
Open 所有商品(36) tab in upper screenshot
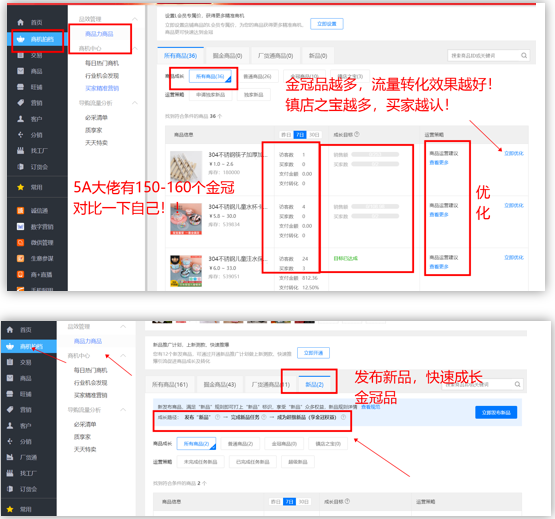pos(181,56)
